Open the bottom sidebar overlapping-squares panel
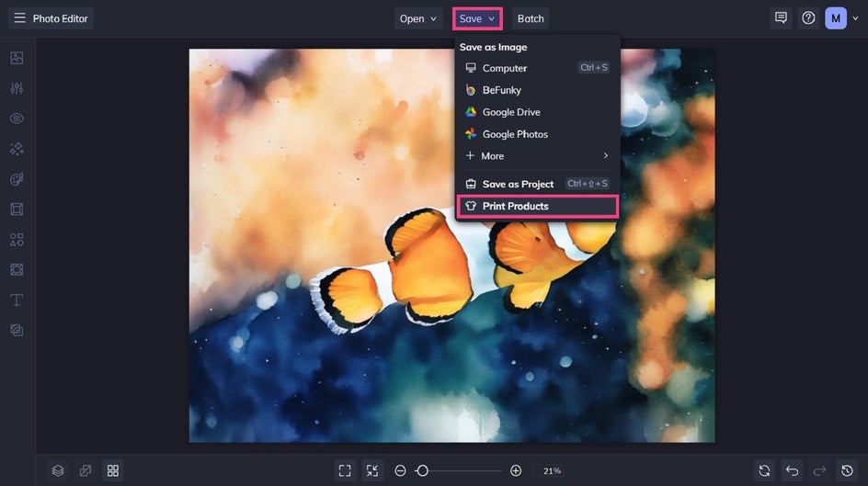The height and width of the screenshot is (486, 868). tap(17, 330)
